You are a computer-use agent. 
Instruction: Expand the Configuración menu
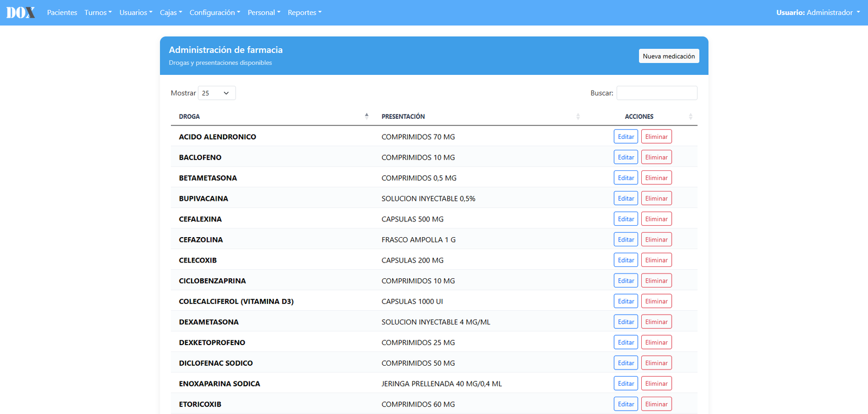[x=215, y=12]
